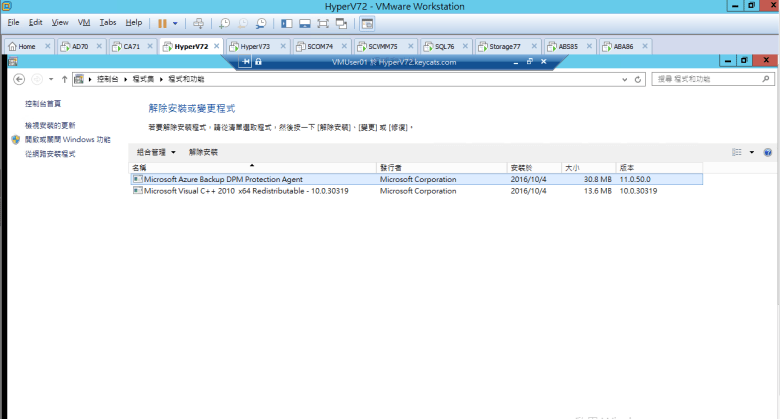
Task: Click the up-one-level arrow in Explorer
Action: coord(65,78)
